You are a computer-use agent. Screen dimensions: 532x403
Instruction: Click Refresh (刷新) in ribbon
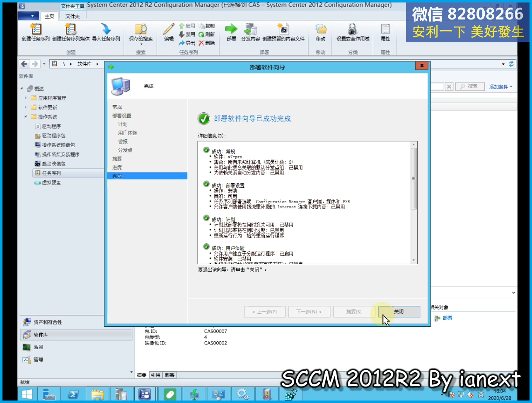pyautogui.click(x=206, y=34)
